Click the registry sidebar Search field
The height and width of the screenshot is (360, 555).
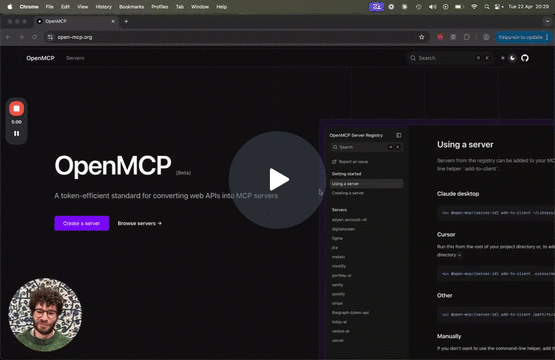tap(366, 147)
